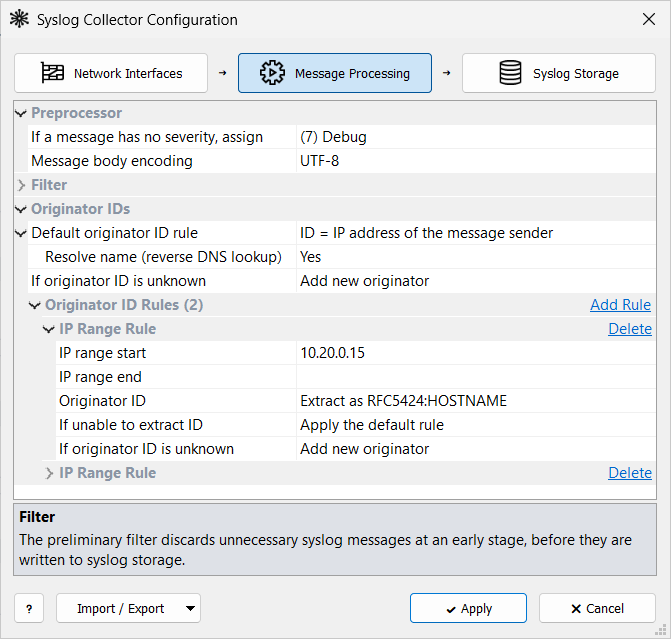Edit IP range start value 10.20.0.15
This screenshot has width=671, height=639.
(476, 353)
